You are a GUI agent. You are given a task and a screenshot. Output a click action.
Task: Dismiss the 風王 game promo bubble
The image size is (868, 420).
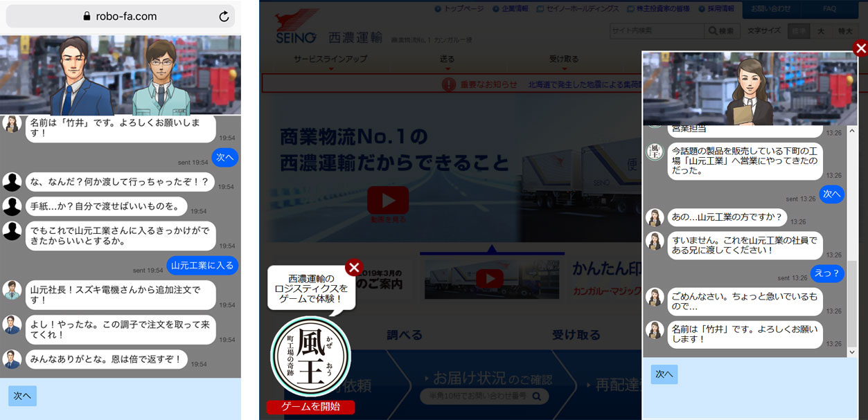pyautogui.click(x=354, y=268)
